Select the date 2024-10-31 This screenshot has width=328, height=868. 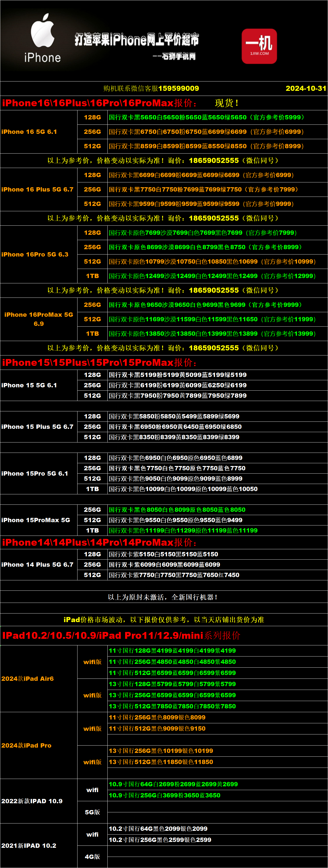coord(306,88)
